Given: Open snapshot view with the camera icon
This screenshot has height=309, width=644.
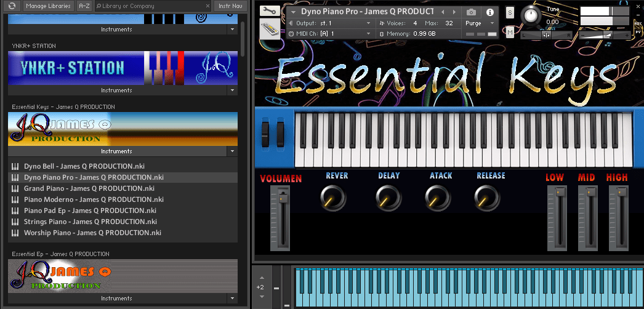Looking at the screenshot, I should (x=472, y=12).
